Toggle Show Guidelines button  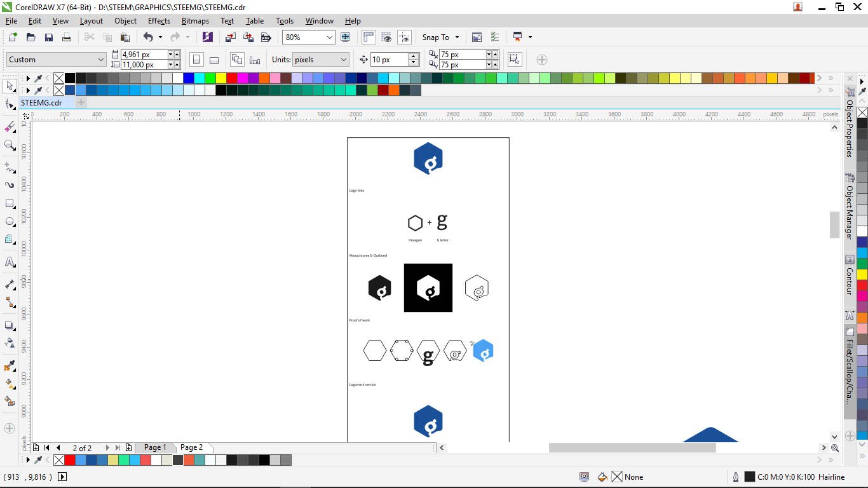[x=404, y=37]
